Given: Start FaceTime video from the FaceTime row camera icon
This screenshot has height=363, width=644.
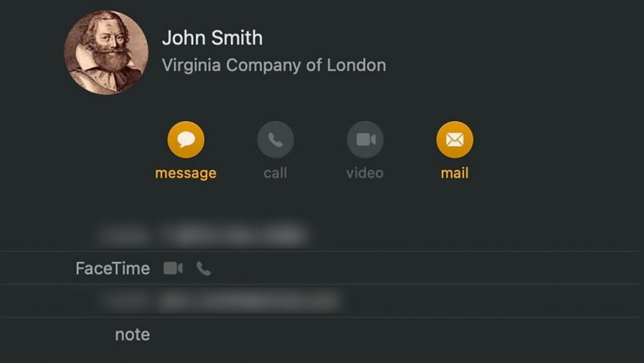Looking at the screenshot, I should coord(173,268).
